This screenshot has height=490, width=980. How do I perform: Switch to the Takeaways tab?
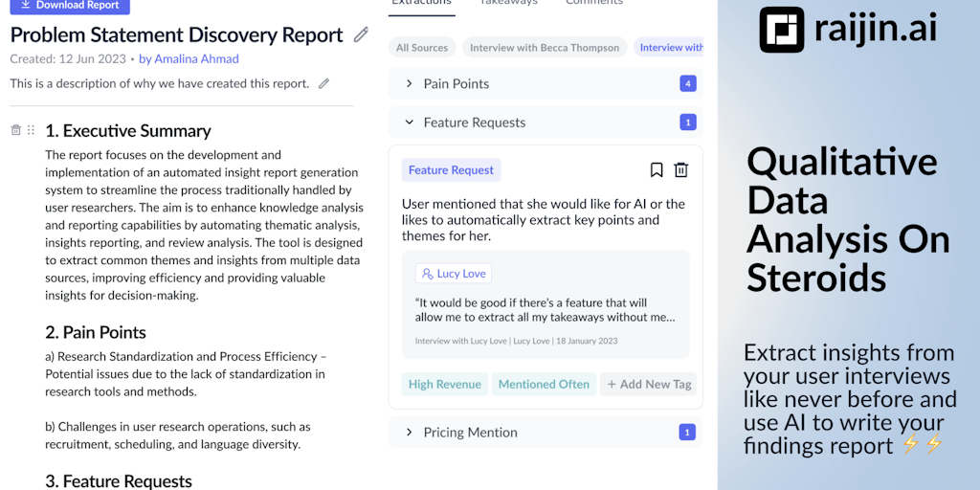(508, 3)
